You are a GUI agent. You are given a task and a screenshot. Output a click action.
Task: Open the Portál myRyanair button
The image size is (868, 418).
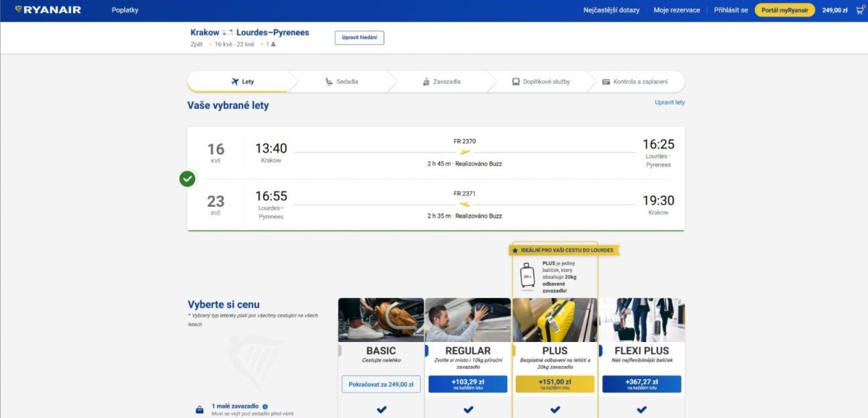(785, 10)
